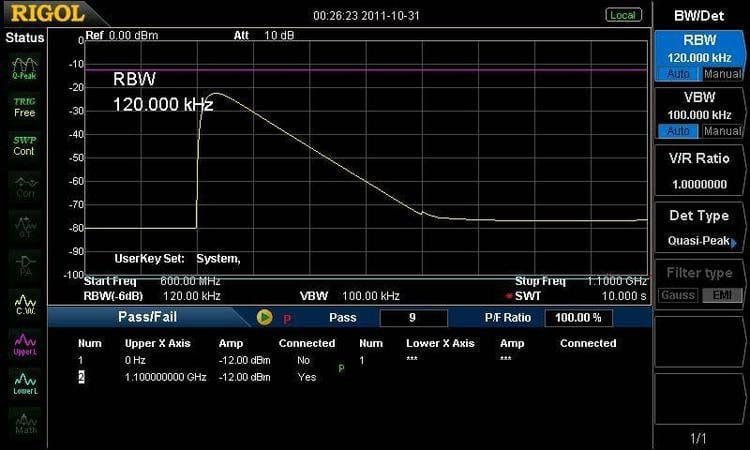The width and height of the screenshot is (750, 450).
Task: Select the C.W. trace icon
Action: tap(24, 303)
